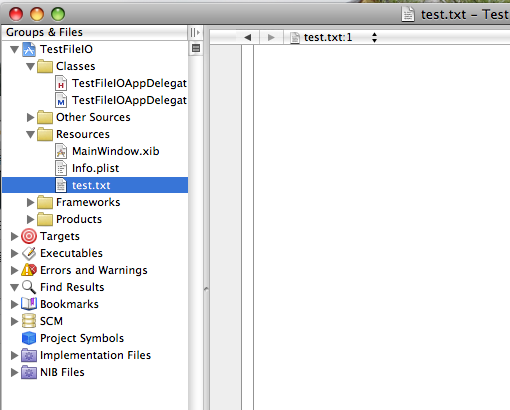Click the Project Symbols blue cube icon

coord(29,338)
